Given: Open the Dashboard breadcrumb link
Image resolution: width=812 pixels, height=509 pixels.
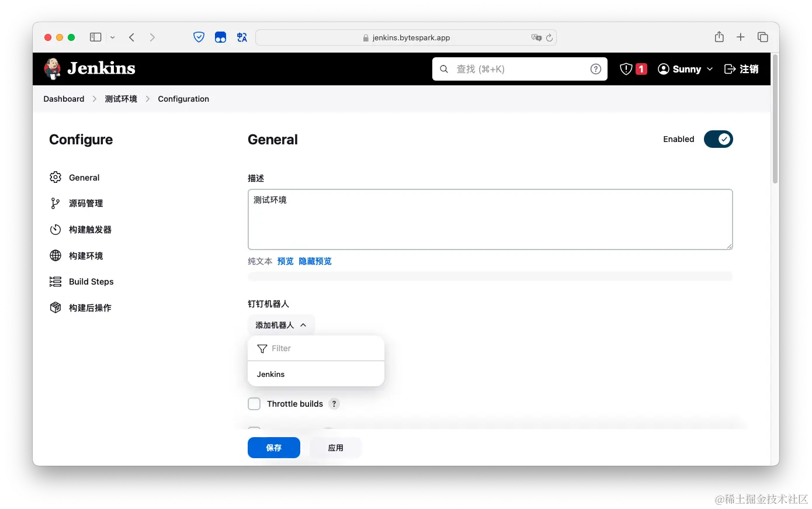Looking at the screenshot, I should pyautogui.click(x=64, y=99).
